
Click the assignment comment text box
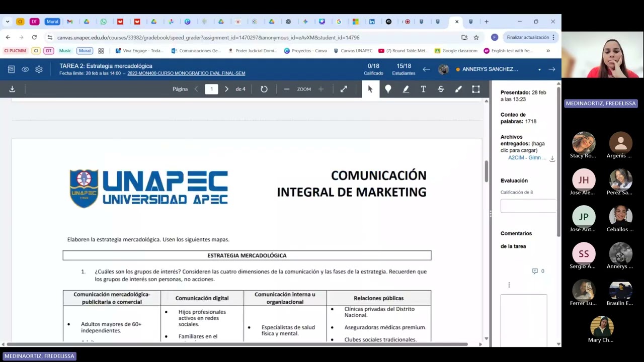point(524,320)
